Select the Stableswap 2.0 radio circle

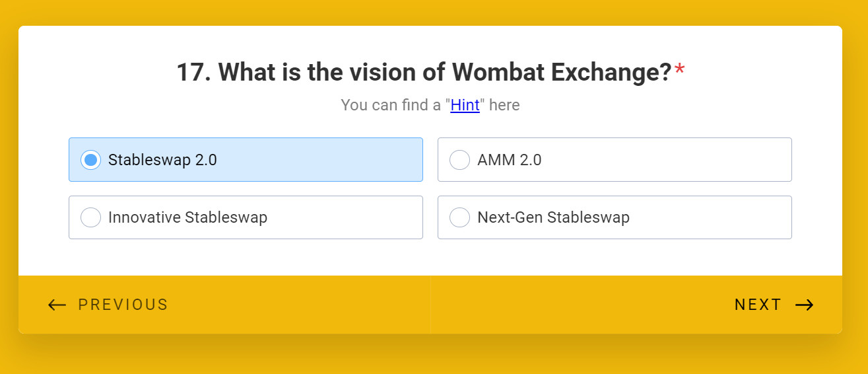coord(90,160)
